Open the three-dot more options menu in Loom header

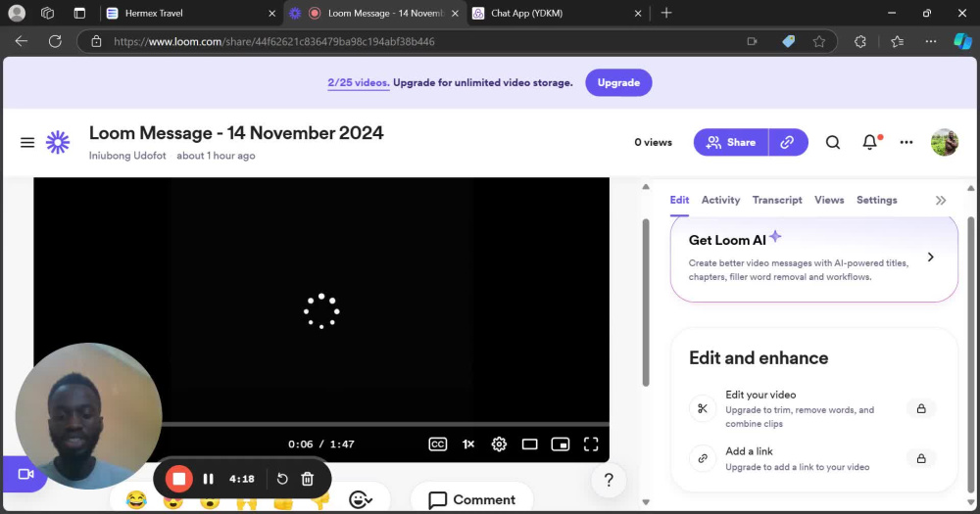pos(906,142)
